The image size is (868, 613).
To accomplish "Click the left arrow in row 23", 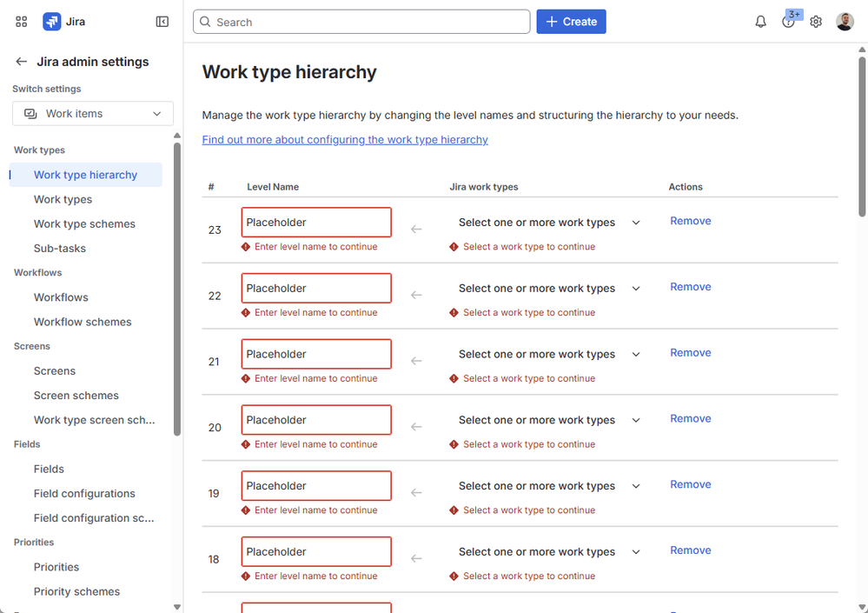I will 416,230.
